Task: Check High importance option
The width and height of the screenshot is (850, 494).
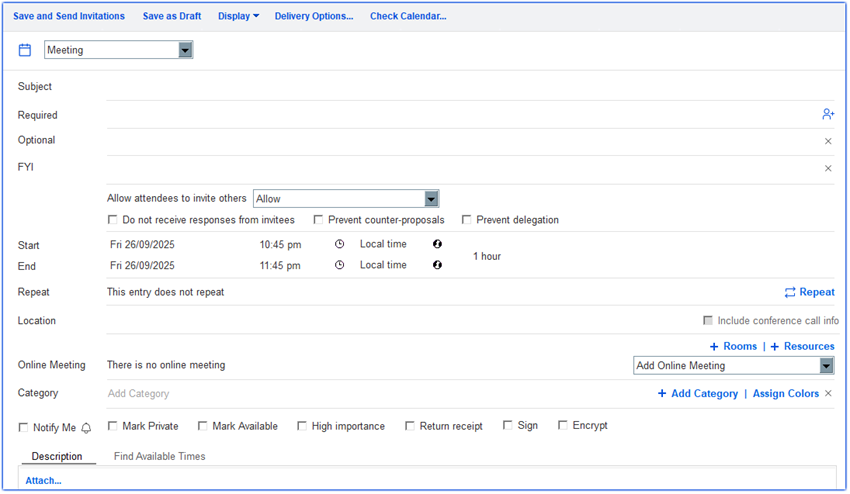Action: coord(301,426)
